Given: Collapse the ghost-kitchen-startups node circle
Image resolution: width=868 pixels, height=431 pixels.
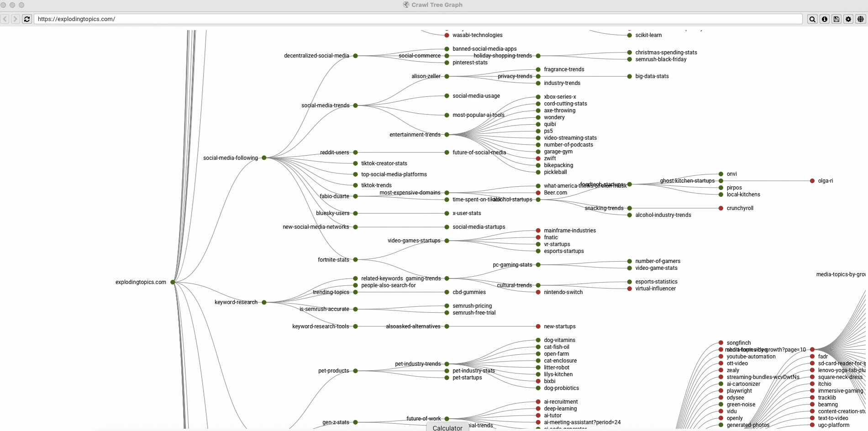Looking at the screenshot, I should [x=721, y=181].
